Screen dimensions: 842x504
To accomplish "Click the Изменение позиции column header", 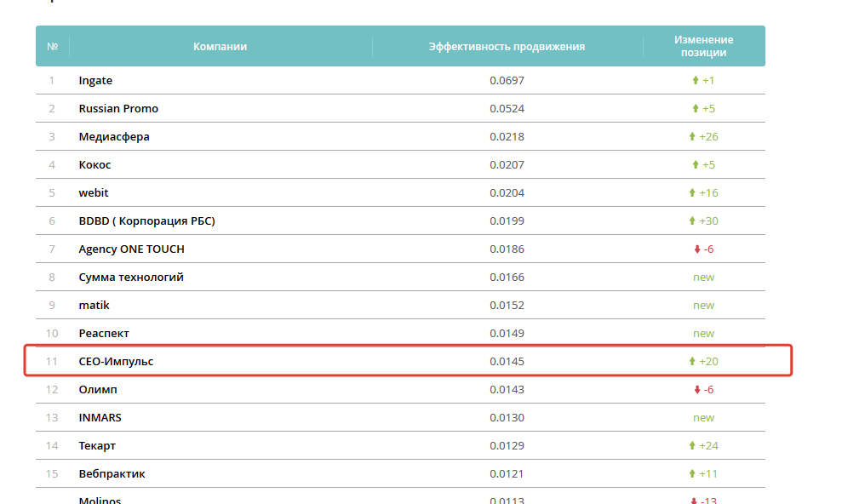I will click(703, 46).
